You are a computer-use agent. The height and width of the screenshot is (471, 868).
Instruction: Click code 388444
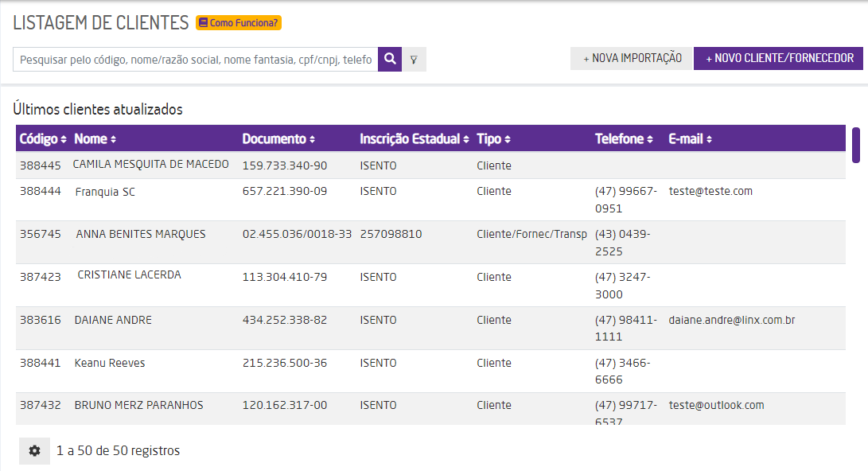(x=41, y=192)
